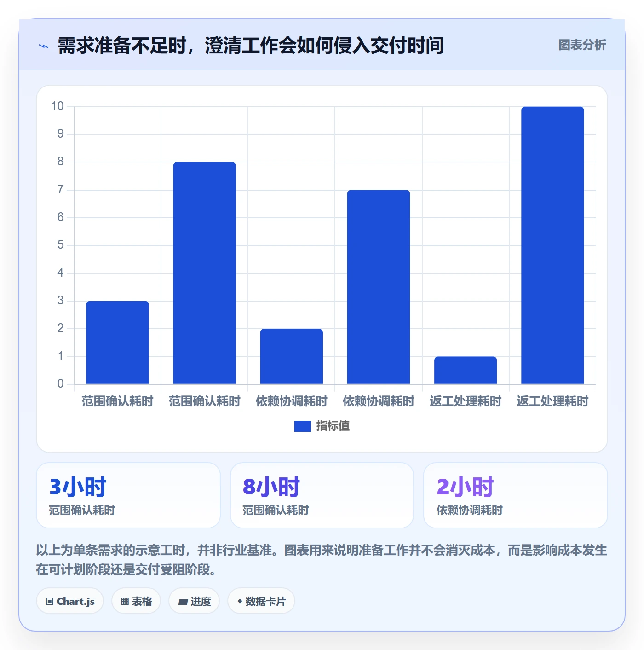Click the bar with value 3
Screen dimensions: 644x650
[117, 342]
